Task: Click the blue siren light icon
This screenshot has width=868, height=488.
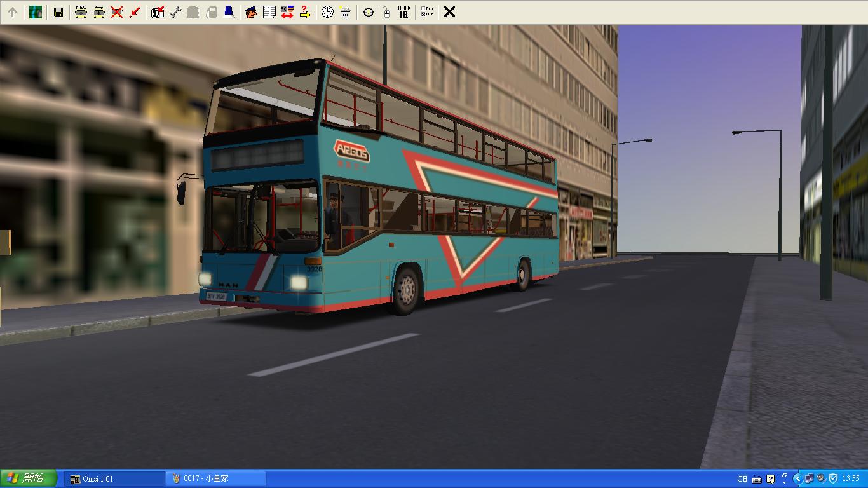Action: (229, 12)
